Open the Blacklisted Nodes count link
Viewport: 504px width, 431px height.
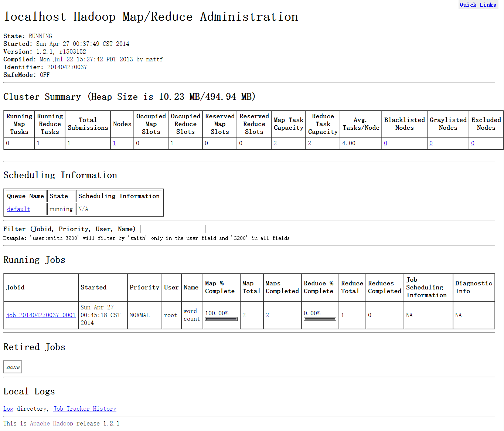(385, 143)
